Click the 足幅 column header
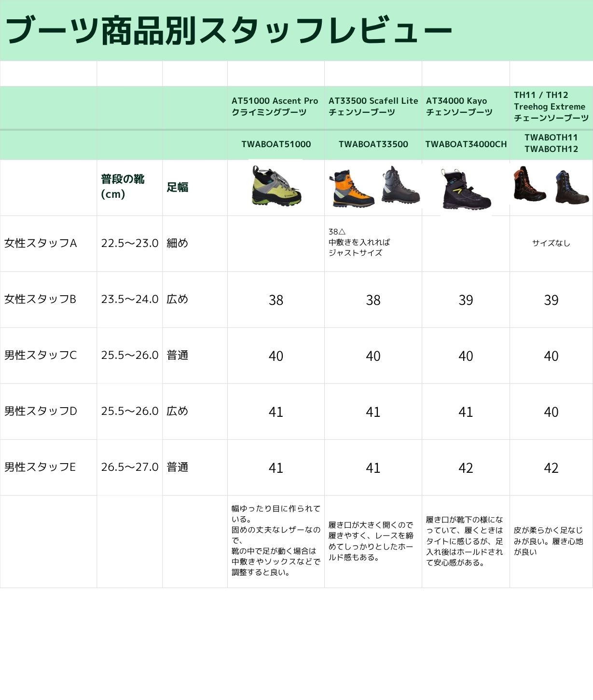 [178, 187]
